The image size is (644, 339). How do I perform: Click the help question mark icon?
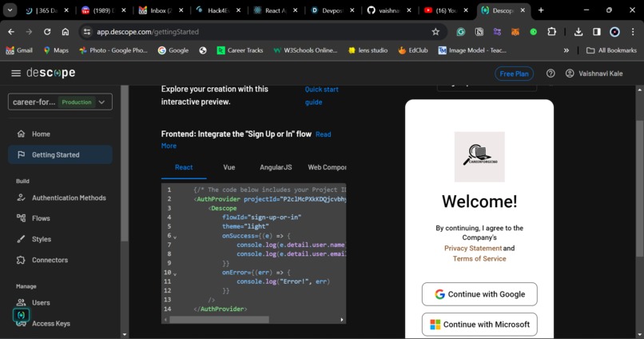(551, 74)
